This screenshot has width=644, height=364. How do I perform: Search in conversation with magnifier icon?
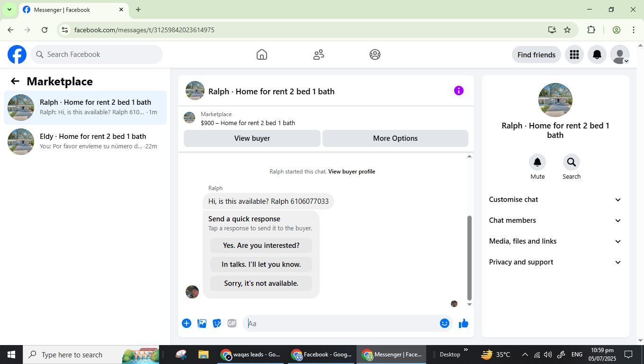572,162
